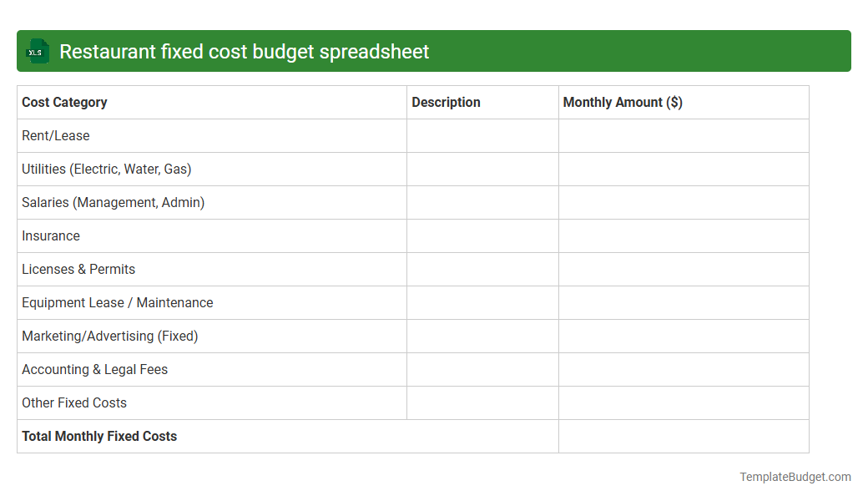Screen dimensions: 868x501
Task: Select the Description cell beside Other Fixed Costs
Action: [x=482, y=402]
